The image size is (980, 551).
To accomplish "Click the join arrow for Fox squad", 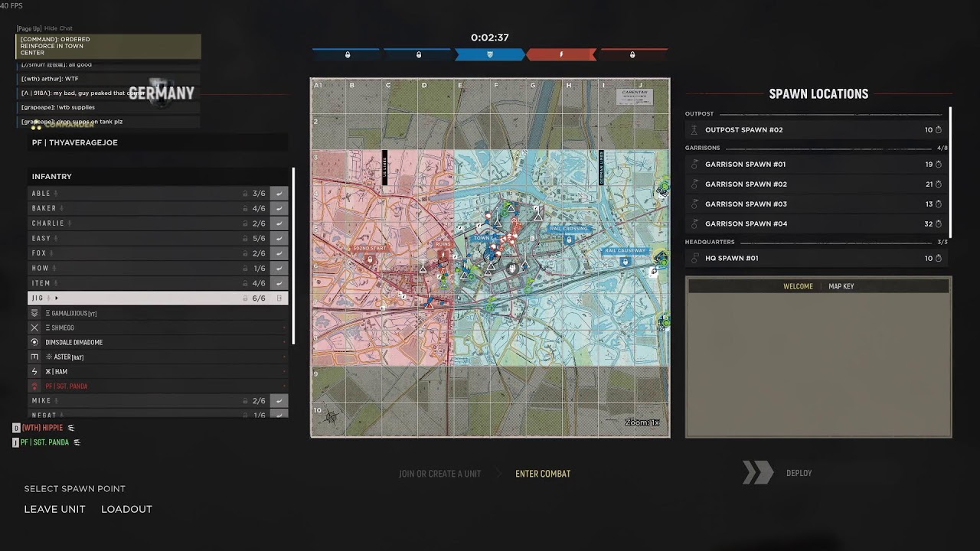I will [279, 253].
